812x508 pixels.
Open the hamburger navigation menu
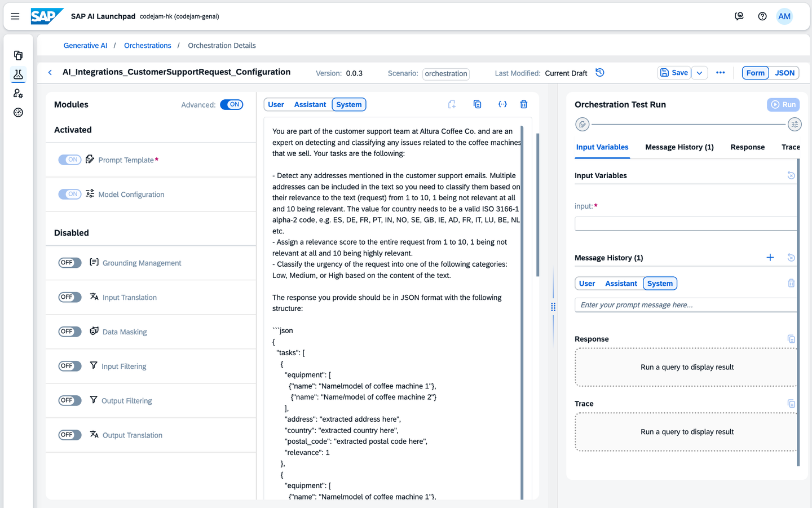15,16
